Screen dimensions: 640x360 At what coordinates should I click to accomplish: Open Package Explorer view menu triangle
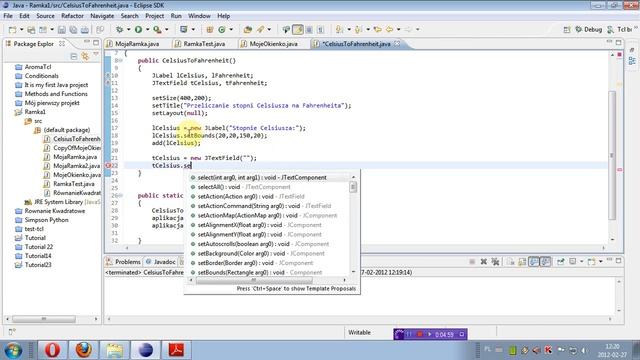[x=96, y=55]
